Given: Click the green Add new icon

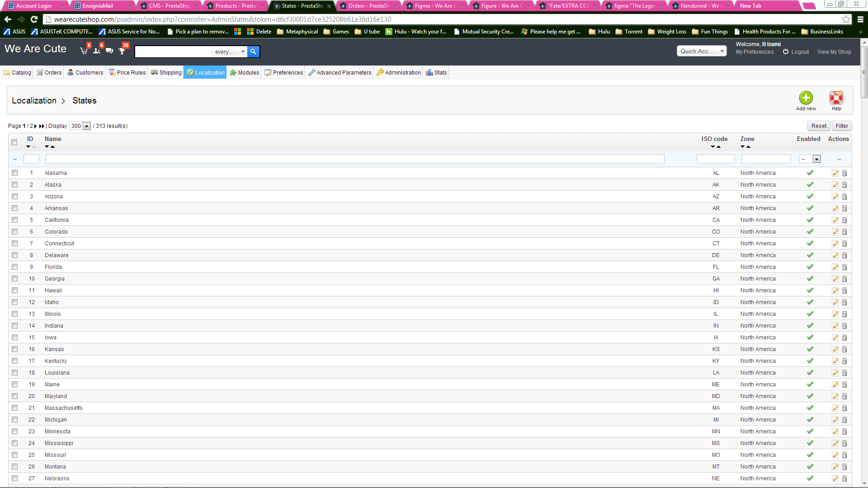Looking at the screenshot, I should [x=806, y=98].
